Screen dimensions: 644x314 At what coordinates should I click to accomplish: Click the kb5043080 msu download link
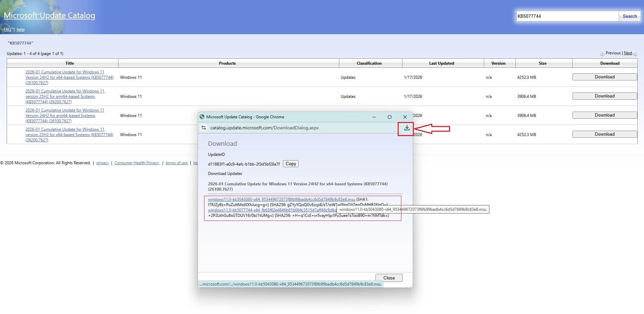(x=281, y=199)
